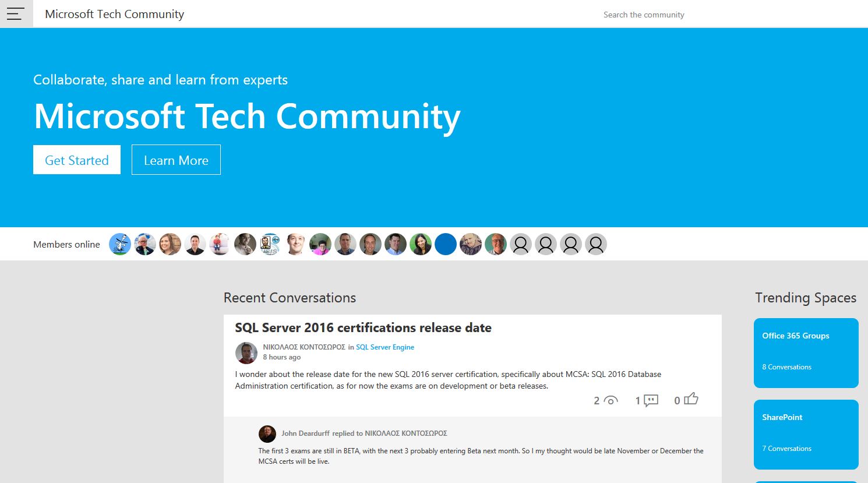The width and height of the screenshot is (868, 483).
Task: Click the Members online label
Action: pos(66,244)
